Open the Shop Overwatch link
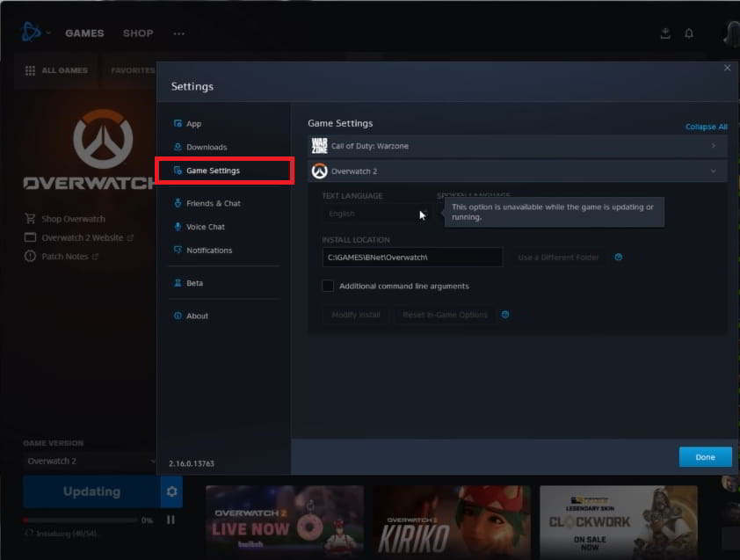This screenshot has height=560, width=740. (x=73, y=219)
